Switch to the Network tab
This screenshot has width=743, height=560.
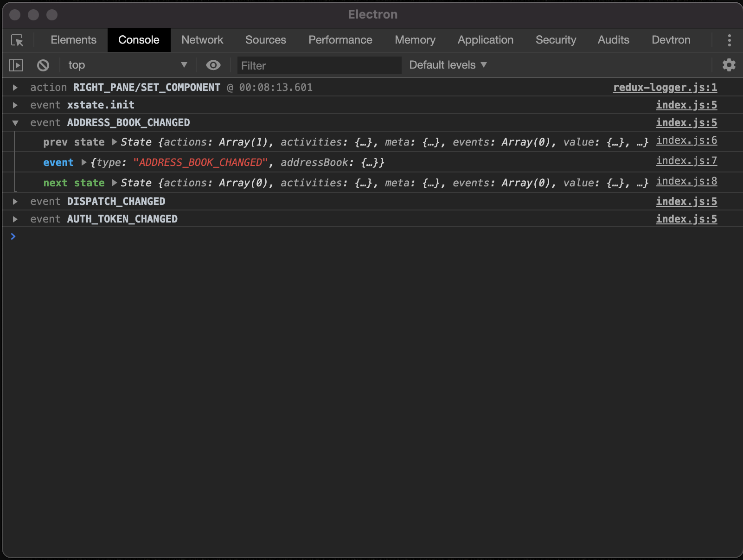[x=202, y=40]
